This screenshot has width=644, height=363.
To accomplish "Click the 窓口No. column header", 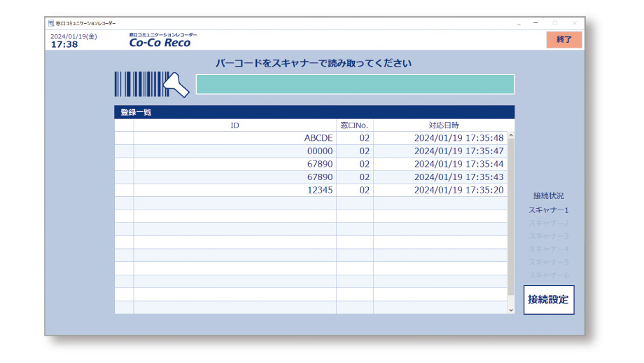I will click(354, 125).
